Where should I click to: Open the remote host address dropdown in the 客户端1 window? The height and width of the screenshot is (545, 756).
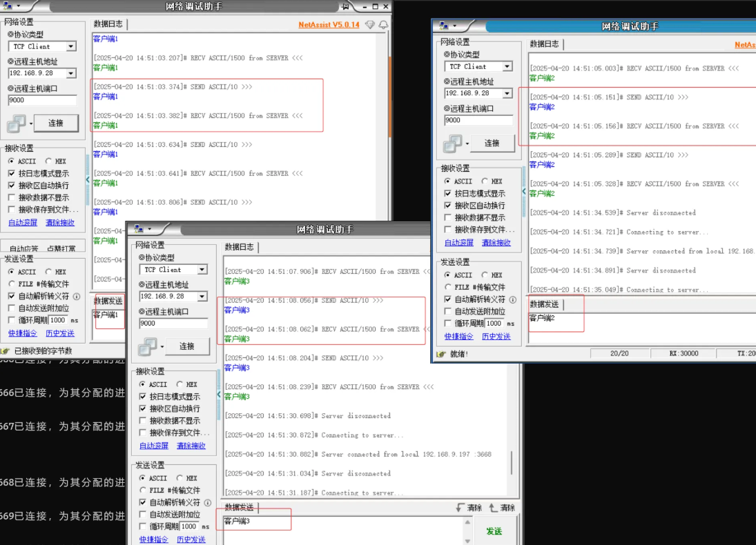[71, 73]
